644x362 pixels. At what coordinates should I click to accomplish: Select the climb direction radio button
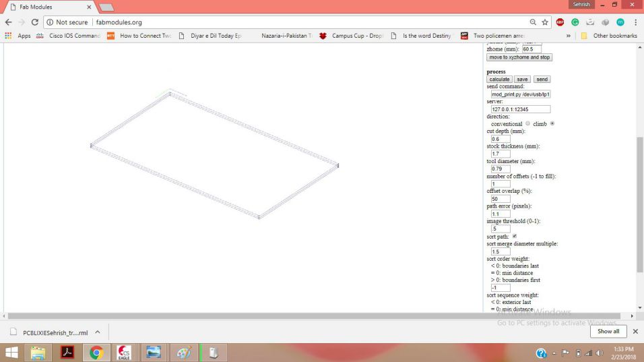pyautogui.click(x=552, y=123)
